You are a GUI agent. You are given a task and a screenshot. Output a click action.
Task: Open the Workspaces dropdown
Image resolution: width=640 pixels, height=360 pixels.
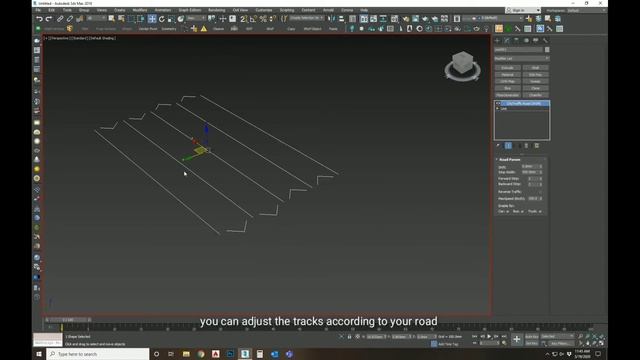tap(585, 10)
